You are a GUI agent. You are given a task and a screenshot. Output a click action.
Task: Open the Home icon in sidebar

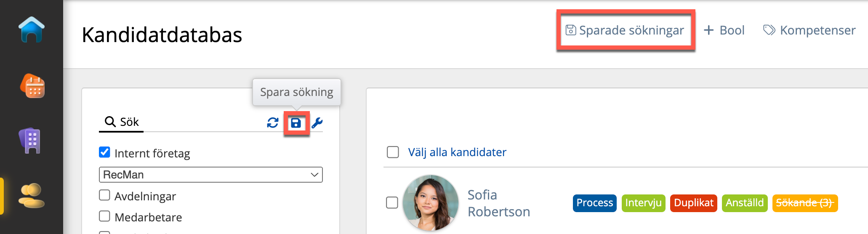pos(32,30)
